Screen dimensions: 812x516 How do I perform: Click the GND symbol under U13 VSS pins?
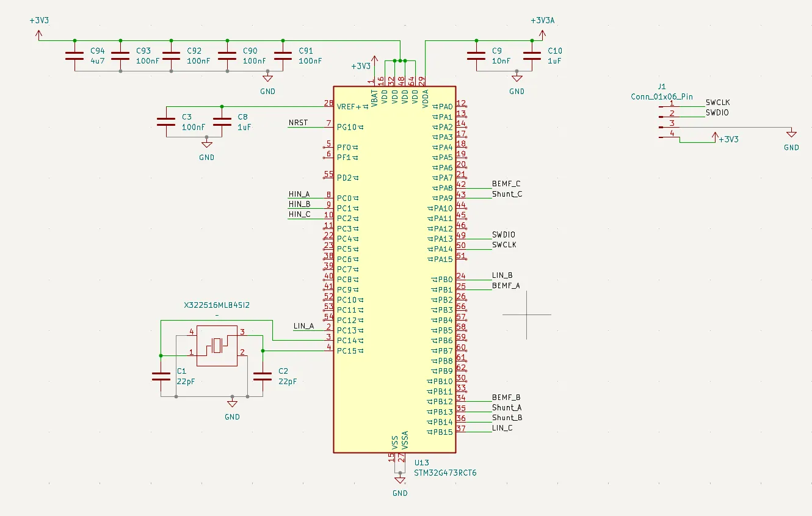click(x=400, y=480)
